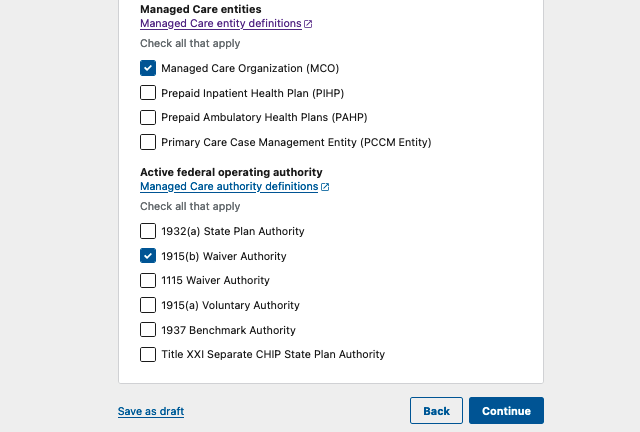The width and height of the screenshot is (640, 432).
Task: Go to previous page with Back button
Action: click(x=436, y=411)
